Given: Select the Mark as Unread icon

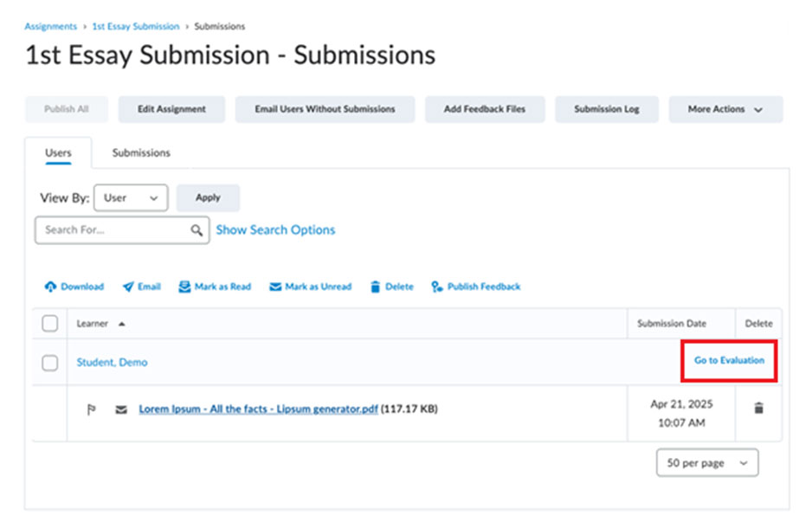Looking at the screenshot, I should [x=277, y=287].
